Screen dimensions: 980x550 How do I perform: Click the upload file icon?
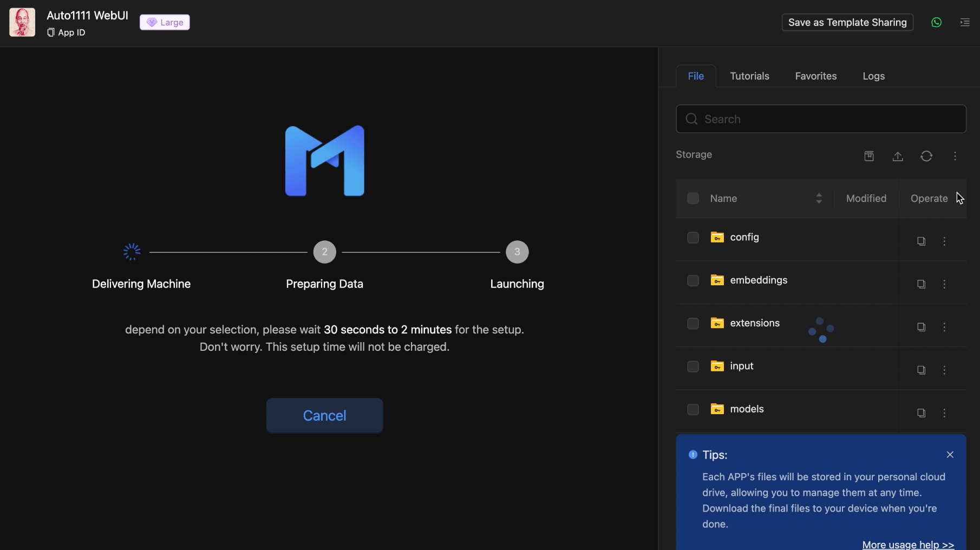tap(898, 156)
